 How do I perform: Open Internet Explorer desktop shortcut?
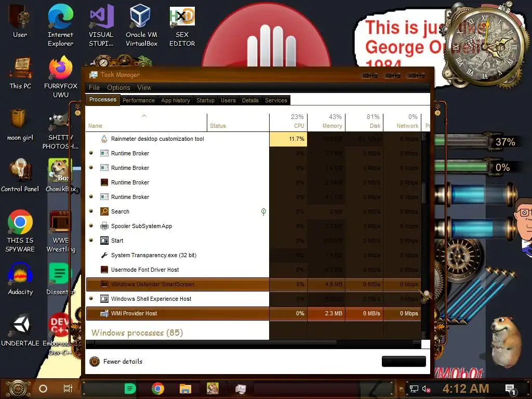60,25
